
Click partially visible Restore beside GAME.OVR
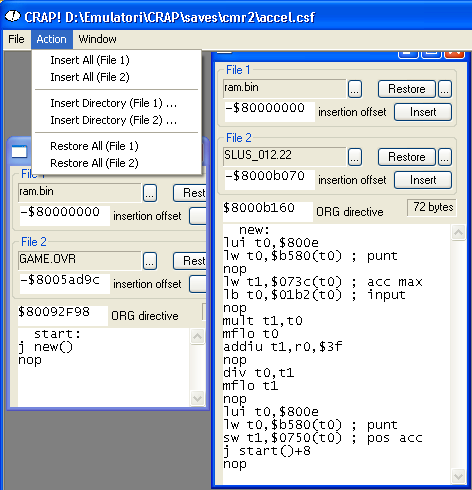190,261
